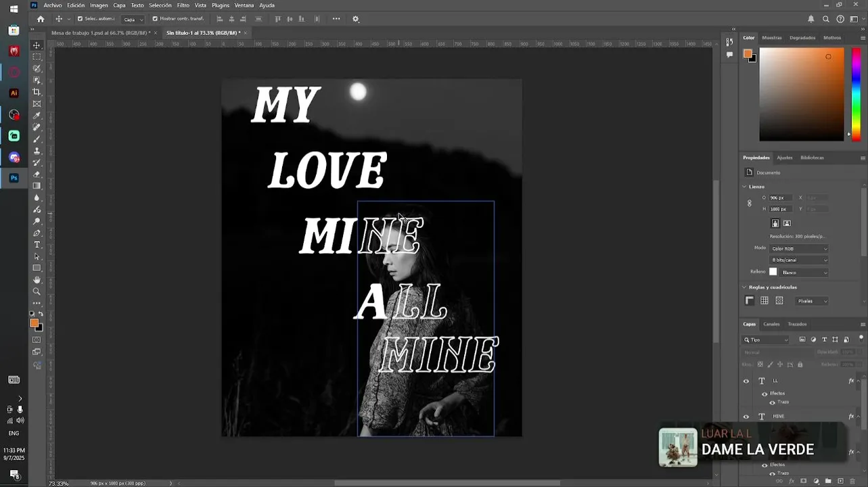Select the Hand tool
The height and width of the screenshot is (487, 868).
[37, 279]
